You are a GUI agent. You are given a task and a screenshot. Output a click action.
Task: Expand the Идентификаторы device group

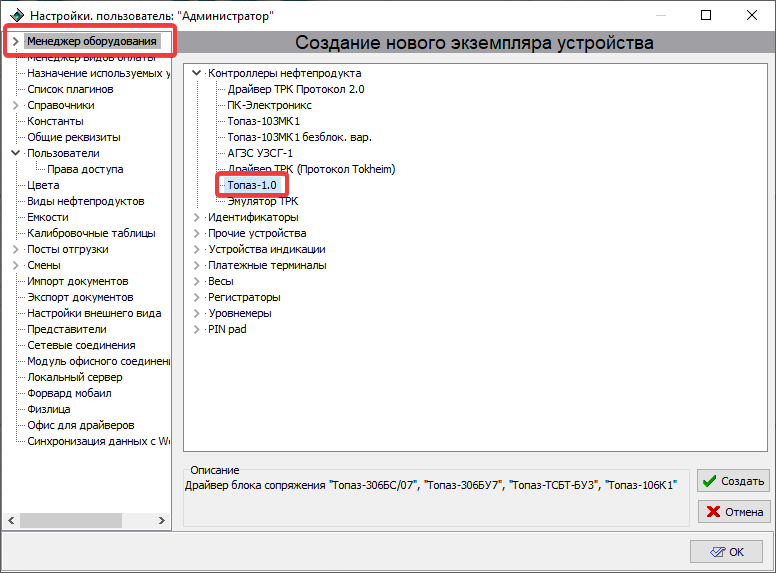click(196, 217)
